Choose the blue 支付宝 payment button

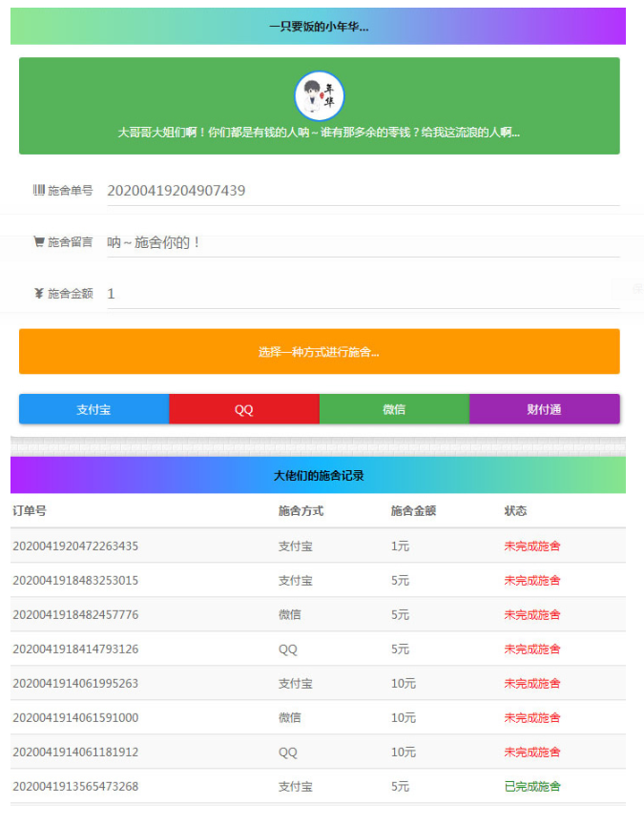[93, 409]
